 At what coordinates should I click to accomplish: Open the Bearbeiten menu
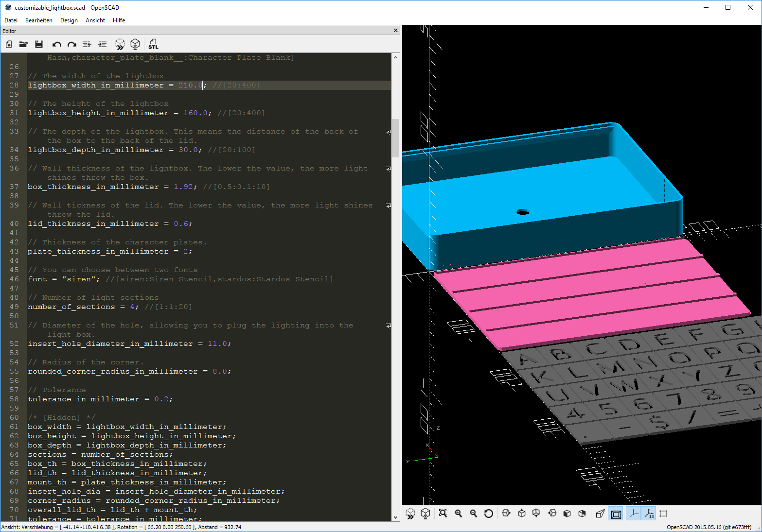coord(39,20)
